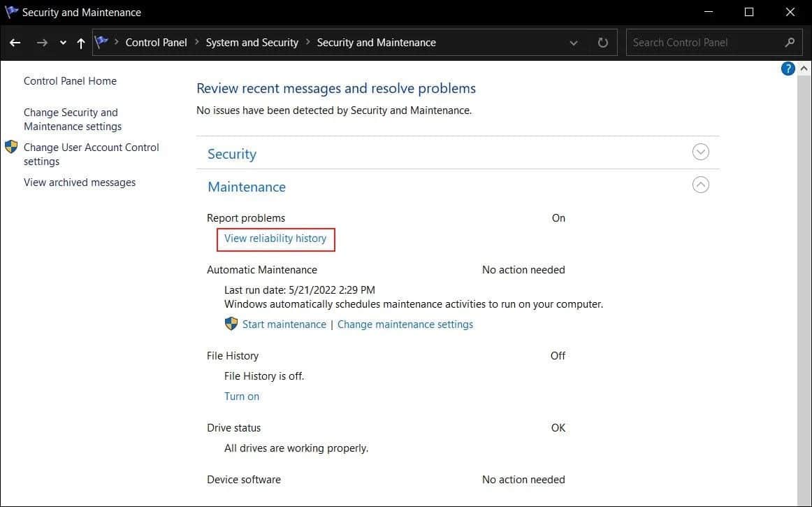
Task: Open the recent pages dropdown chevron
Action: (x=62, y=42)
